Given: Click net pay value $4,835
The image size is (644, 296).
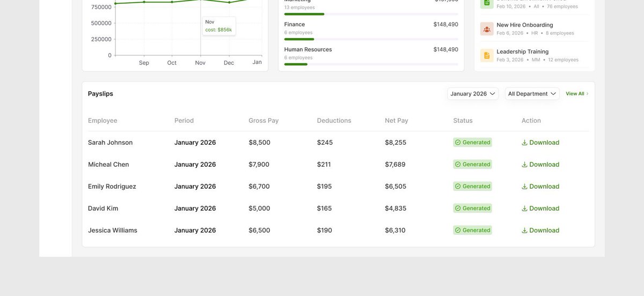Looking at the screenshot, I should 396,209.
